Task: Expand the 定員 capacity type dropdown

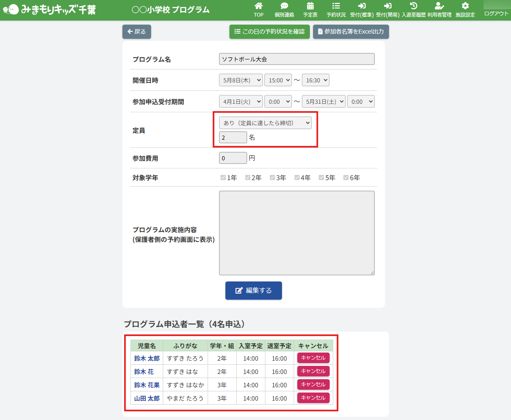Action: point(265,123)
